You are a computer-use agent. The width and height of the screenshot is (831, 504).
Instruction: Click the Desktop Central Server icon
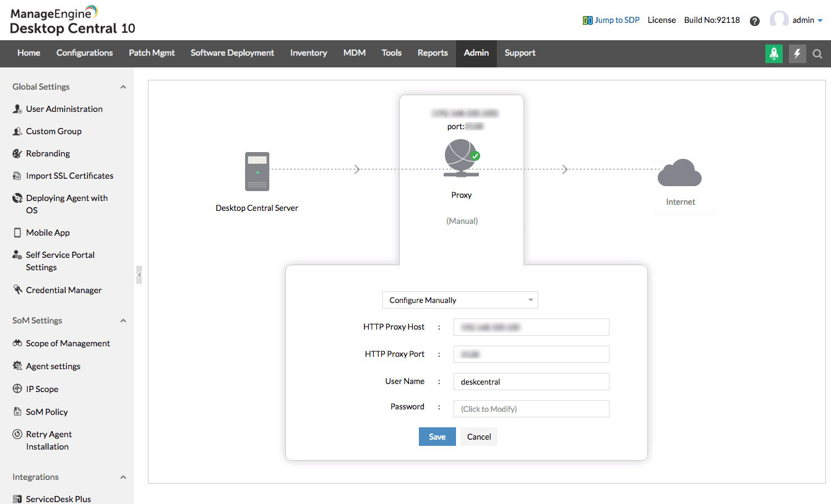click(x=257, y=171)
